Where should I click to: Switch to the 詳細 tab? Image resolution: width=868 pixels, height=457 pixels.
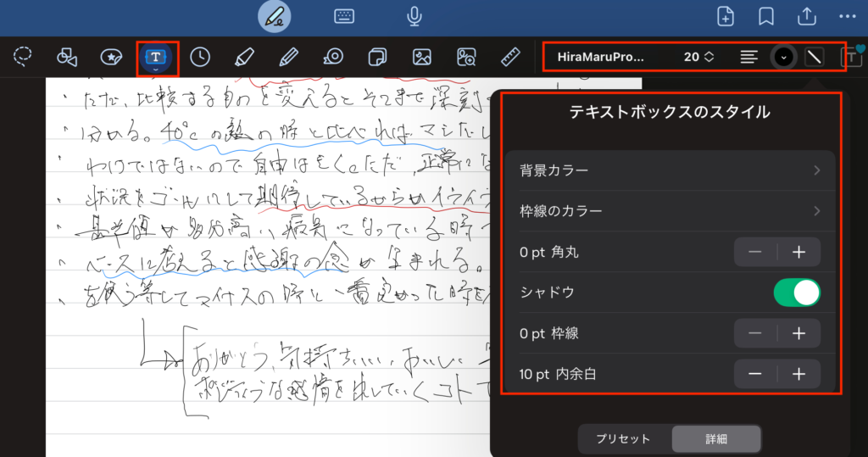click(716, 439)
